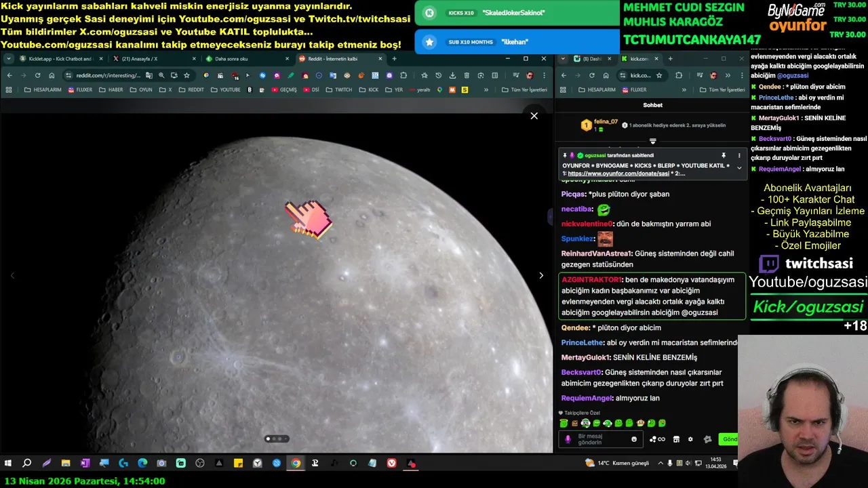
Task: Open a new tab in Reddit window
Action: pyautogui.click(x=394, y=59)
